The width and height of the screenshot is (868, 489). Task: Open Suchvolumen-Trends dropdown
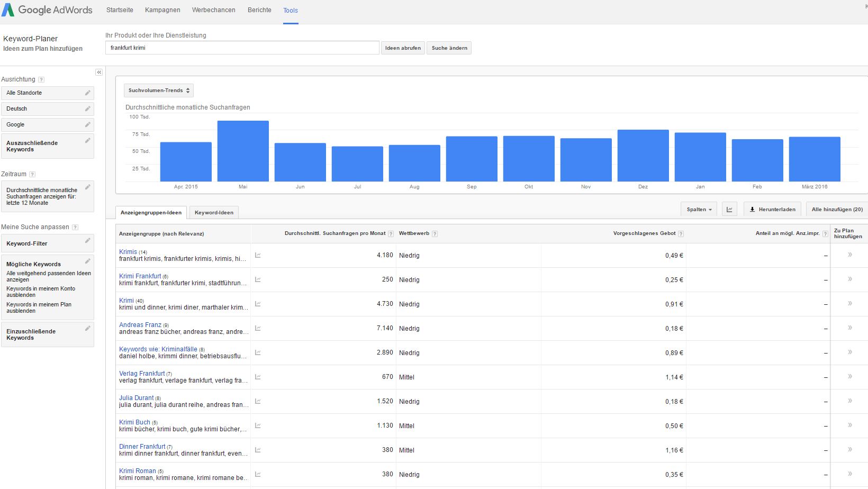click(x=159, y=90)
